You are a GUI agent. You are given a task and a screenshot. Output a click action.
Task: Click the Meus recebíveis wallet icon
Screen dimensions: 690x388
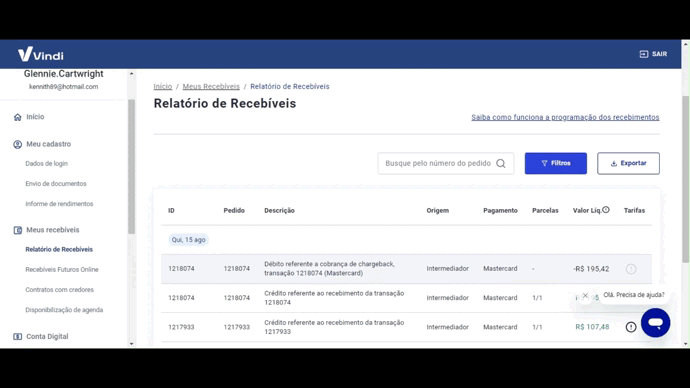click(x=18, y=230)
